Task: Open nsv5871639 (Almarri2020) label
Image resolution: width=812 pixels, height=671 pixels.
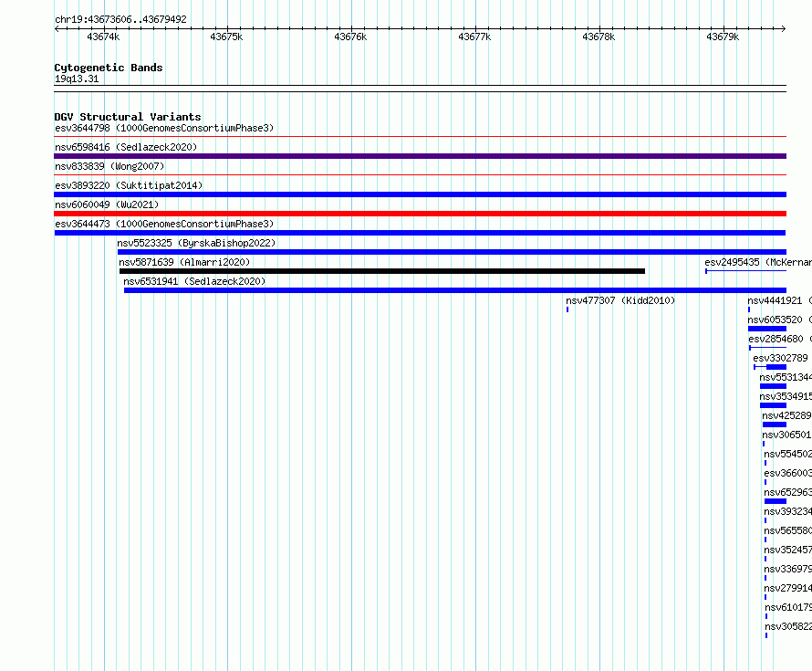Action: pyautogui.click(x=184, y=262)
